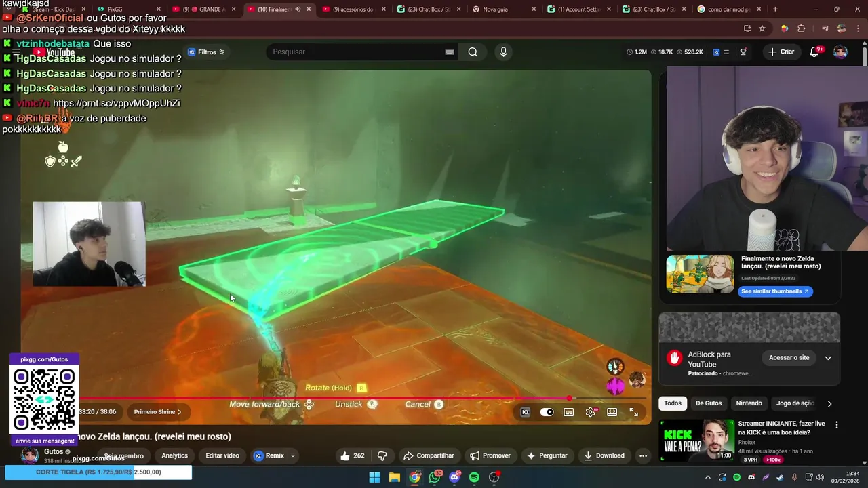Open Chrome media controls icon
The height and width of the screenshot is (488, 868).
coord(825,28)
